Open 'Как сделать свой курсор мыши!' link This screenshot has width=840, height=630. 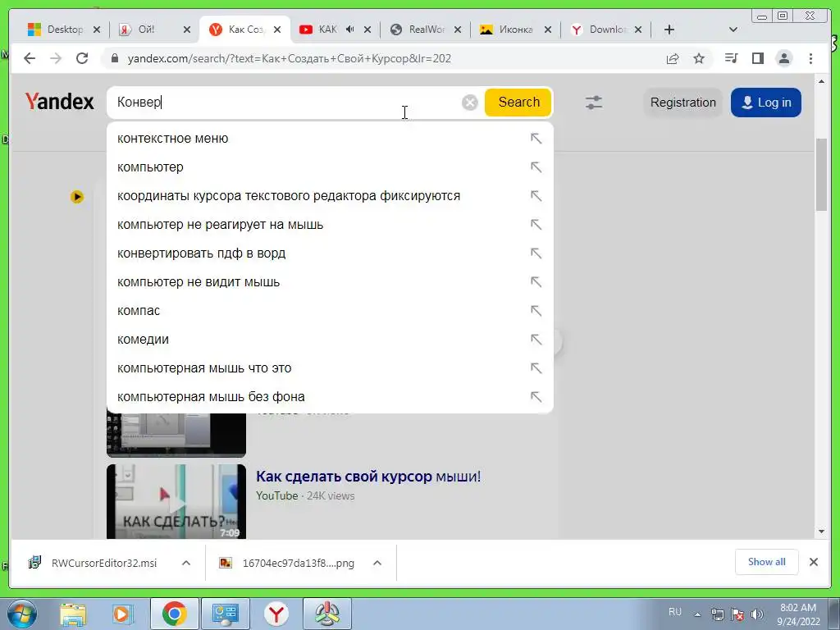[x=368, y=477]
